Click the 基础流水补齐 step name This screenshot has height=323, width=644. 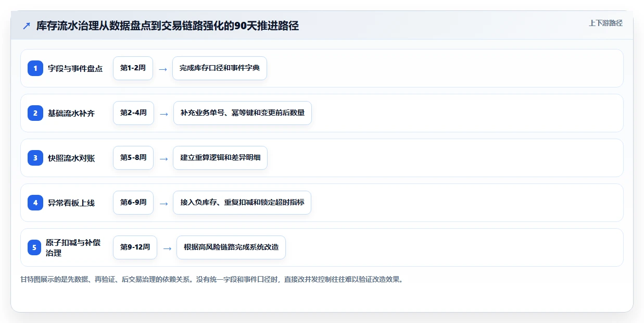(x=71, y=114)
